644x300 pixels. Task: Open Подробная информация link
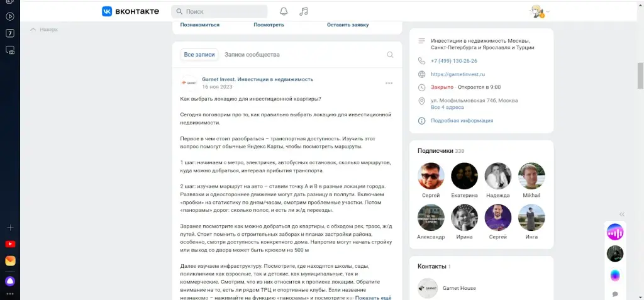click(x=462, y=121)
